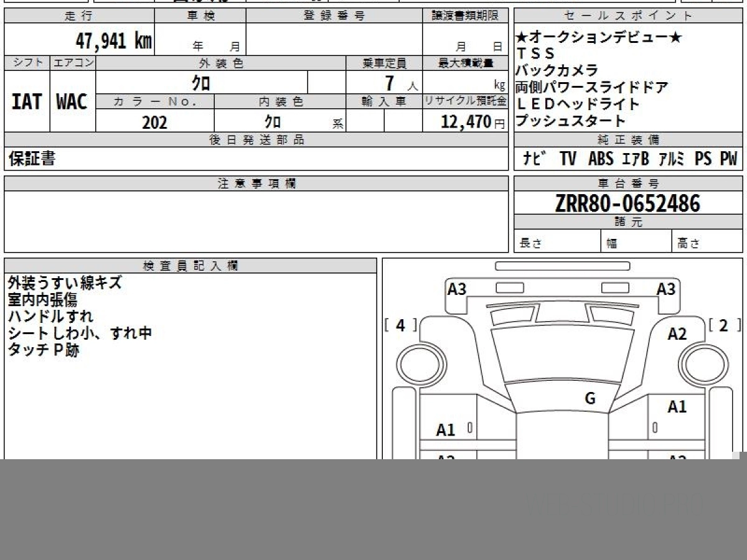This screenshot has height=560, width=747.
Task: Select the G mark on the windshield
Action: point(591,398)
